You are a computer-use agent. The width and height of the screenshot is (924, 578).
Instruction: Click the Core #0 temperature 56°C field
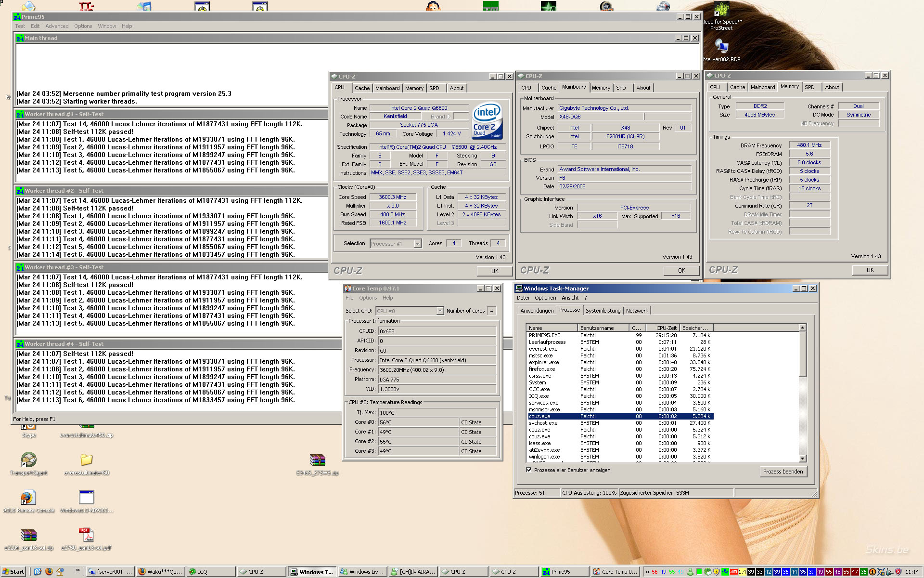[418, 422]
